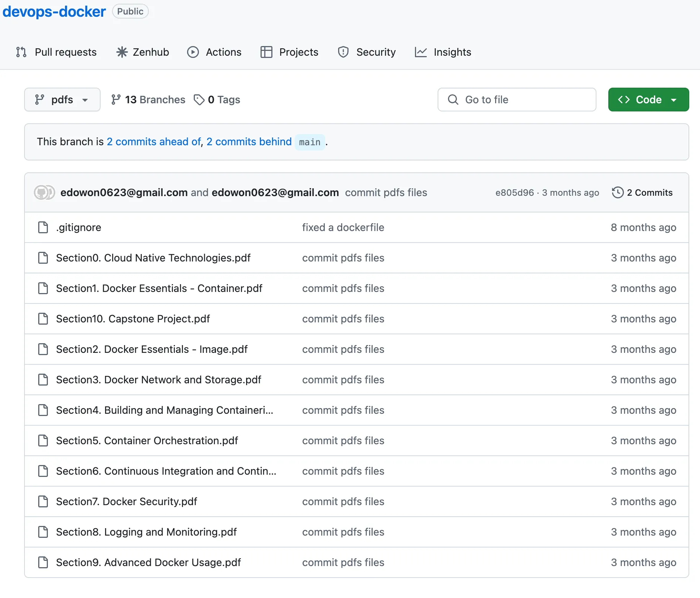Viewport: 700px width, 598px height.
Task: Click the code brackets icon on Code button
Action: click(624, 100)
